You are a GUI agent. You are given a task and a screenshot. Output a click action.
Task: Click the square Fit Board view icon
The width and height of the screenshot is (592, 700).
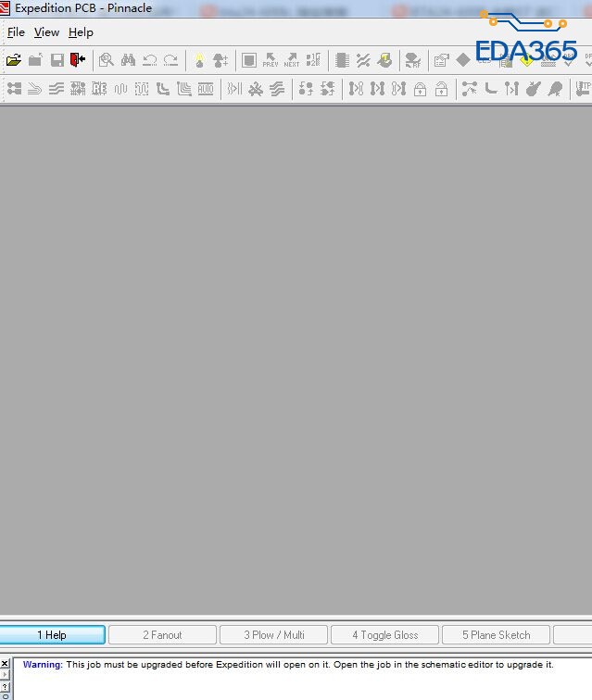(x=249, y=60)
